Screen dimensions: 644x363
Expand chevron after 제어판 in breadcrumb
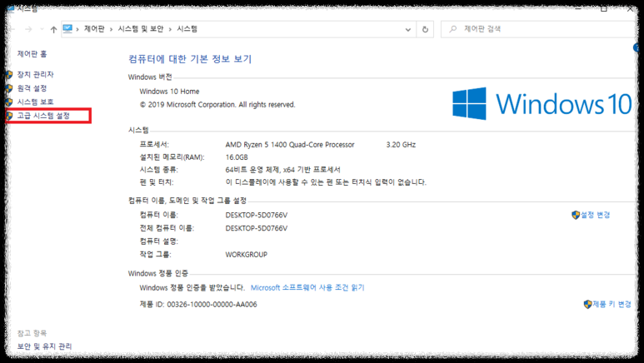click(x=111, y=29)
